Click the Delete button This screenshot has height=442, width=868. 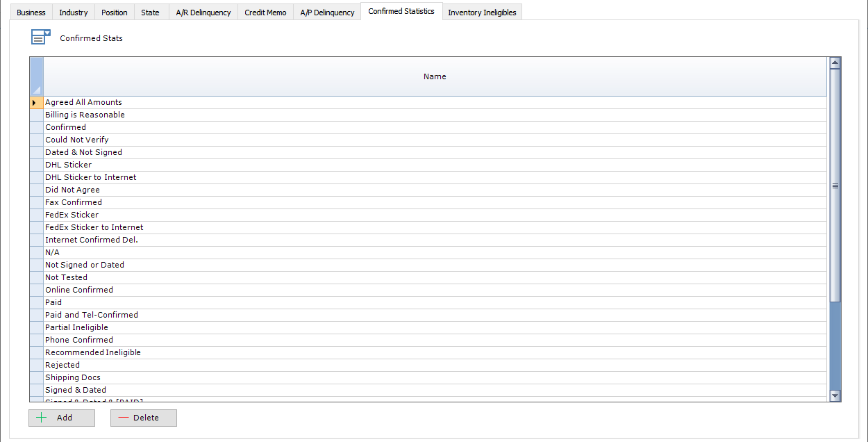144,418
